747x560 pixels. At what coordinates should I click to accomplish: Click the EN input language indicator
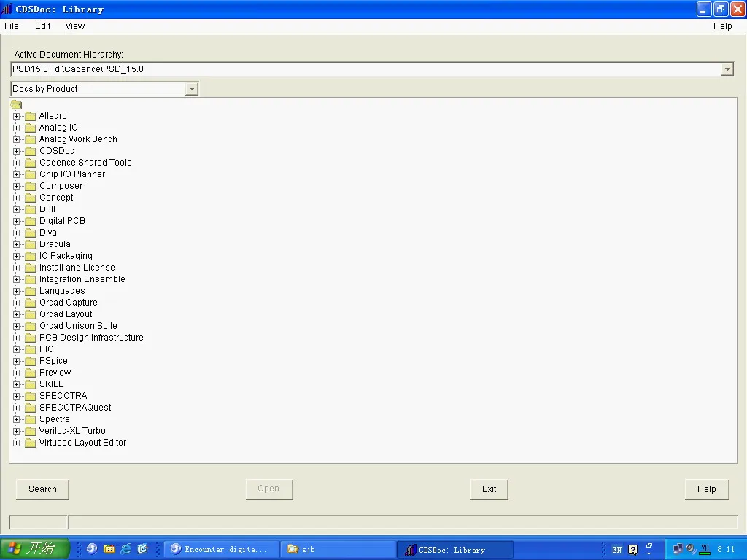click(x=617, y=550)
